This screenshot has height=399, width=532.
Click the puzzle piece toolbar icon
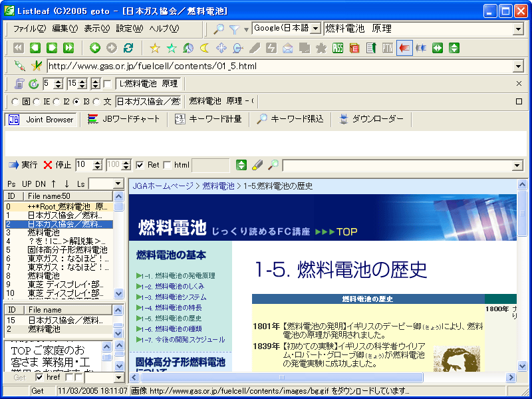pos(321,48)
